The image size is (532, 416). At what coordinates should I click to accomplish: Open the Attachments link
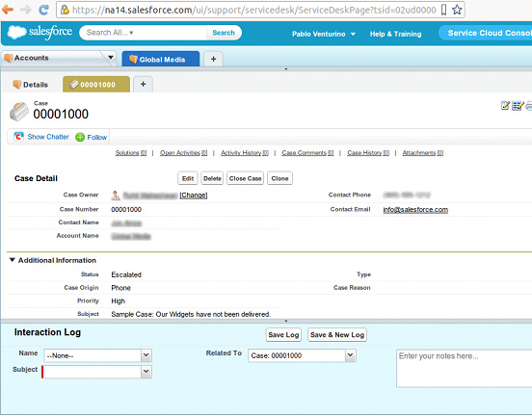[x=423, y=153]
